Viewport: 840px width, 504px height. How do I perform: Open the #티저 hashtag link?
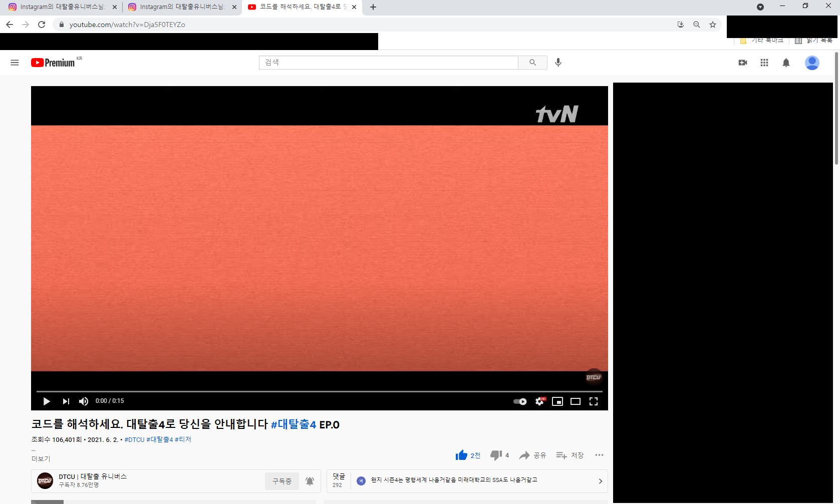pyautogui.click(x=183, y=439)
